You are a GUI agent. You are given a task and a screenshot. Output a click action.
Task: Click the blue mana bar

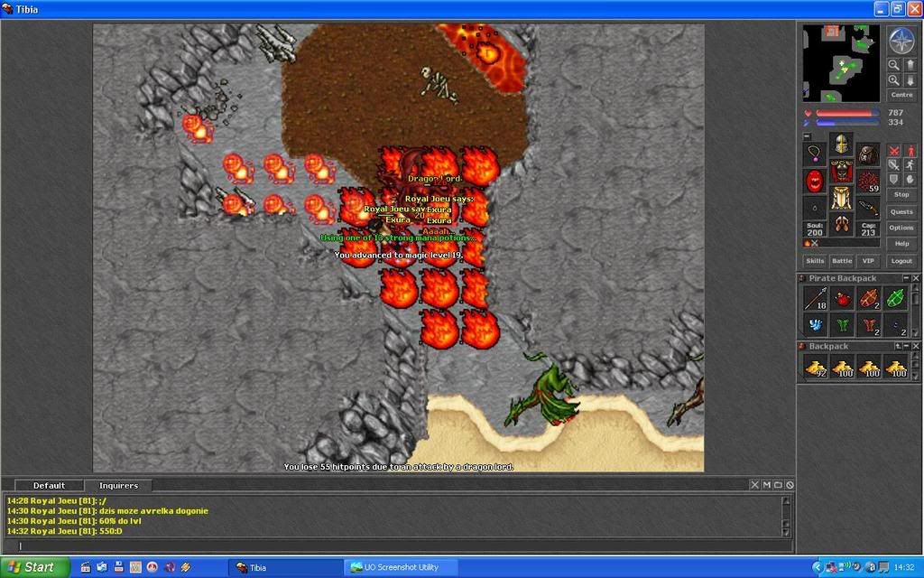click(847, 123)
